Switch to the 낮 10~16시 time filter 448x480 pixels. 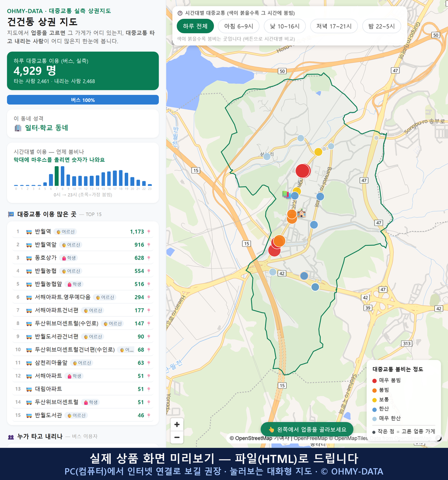tap(285, 26)
